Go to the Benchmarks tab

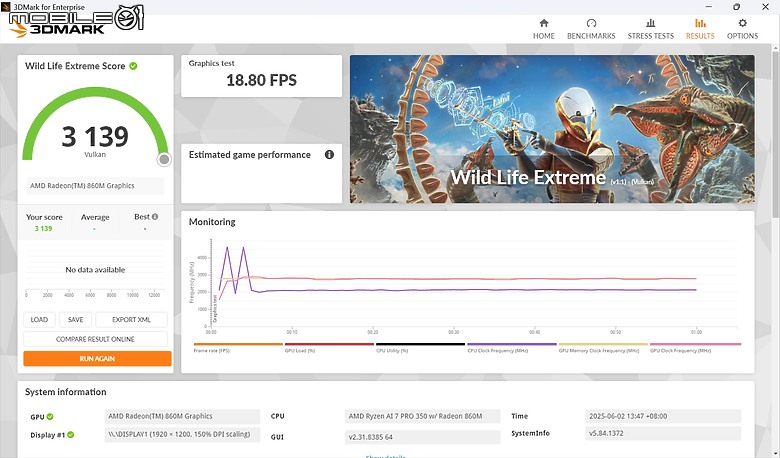click(x=591, y=29)
